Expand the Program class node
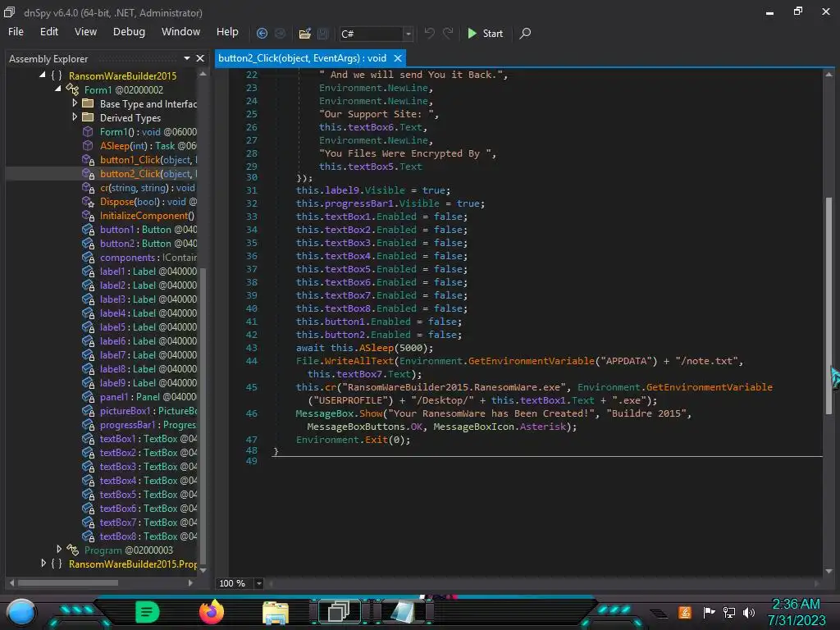Image resolution: width=840 pixels, height=630 pixels. click(x=59, y=549)
